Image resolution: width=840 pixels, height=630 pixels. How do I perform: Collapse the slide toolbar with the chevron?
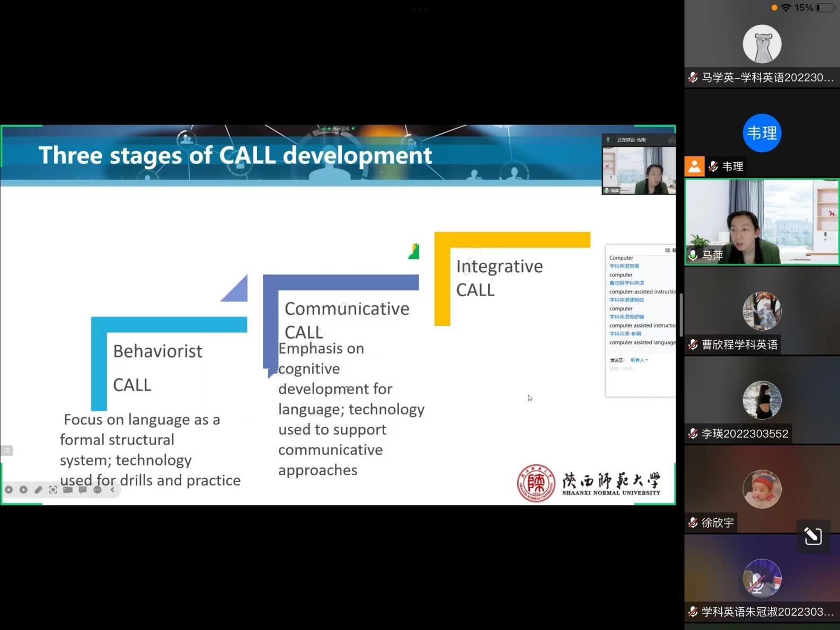pyautogui.click(x=112, y=490)
